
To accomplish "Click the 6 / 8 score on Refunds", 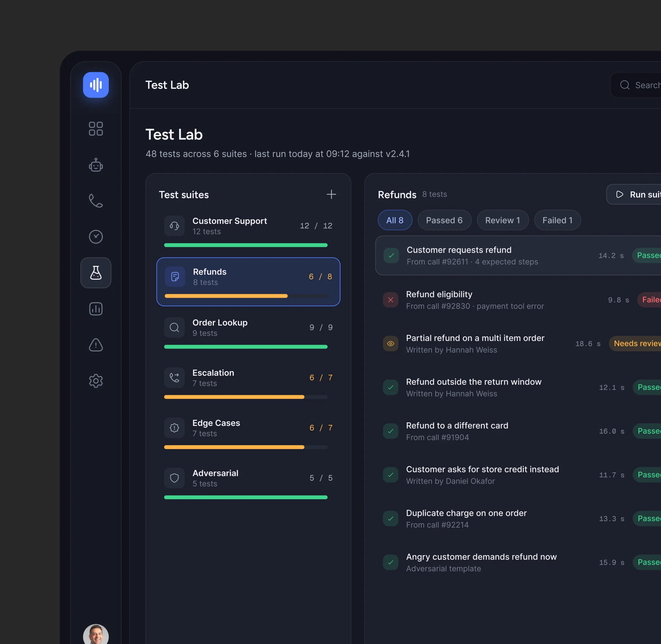I will click(320, 277).
